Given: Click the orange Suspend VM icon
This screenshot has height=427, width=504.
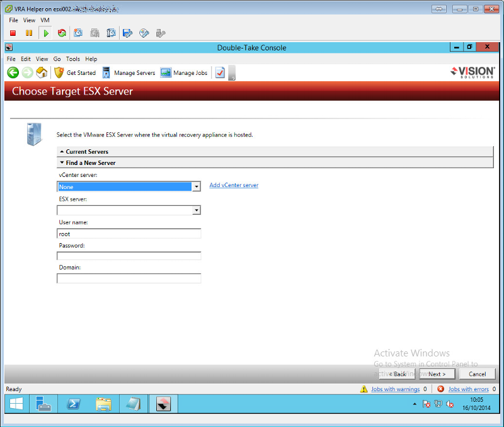Looking at the screenshot, I should click(29, 33).
